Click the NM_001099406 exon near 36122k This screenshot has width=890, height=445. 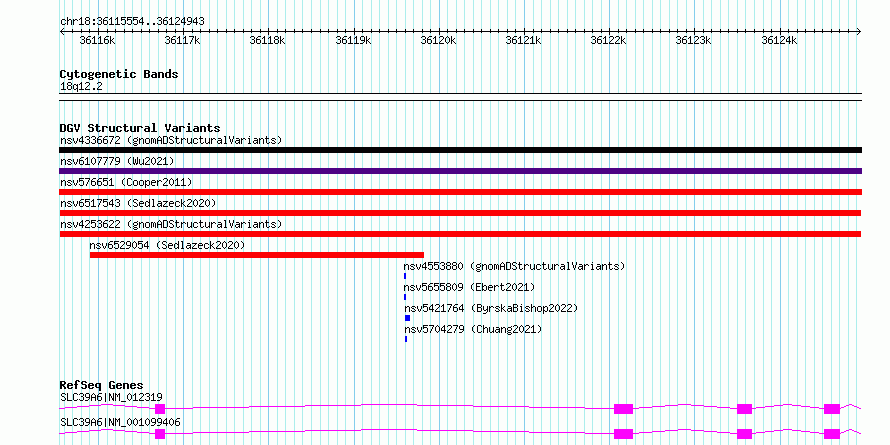coord(623,434)
